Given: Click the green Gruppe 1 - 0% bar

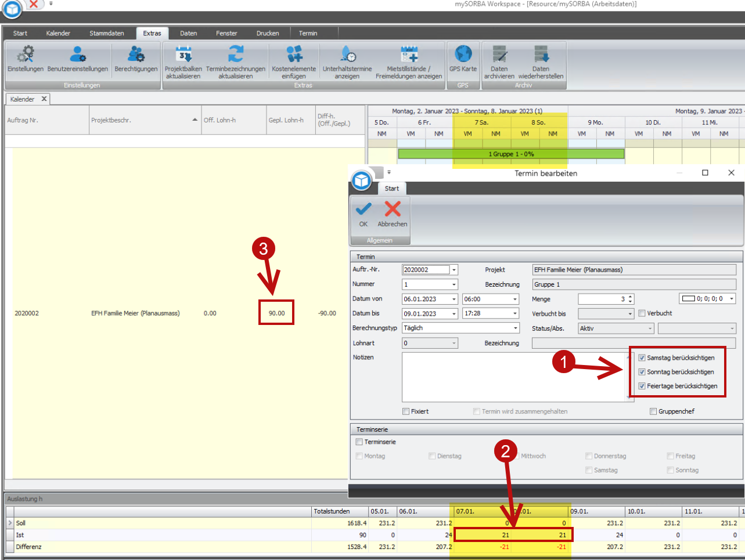Looking at the screenshot, I should [511, 154].
